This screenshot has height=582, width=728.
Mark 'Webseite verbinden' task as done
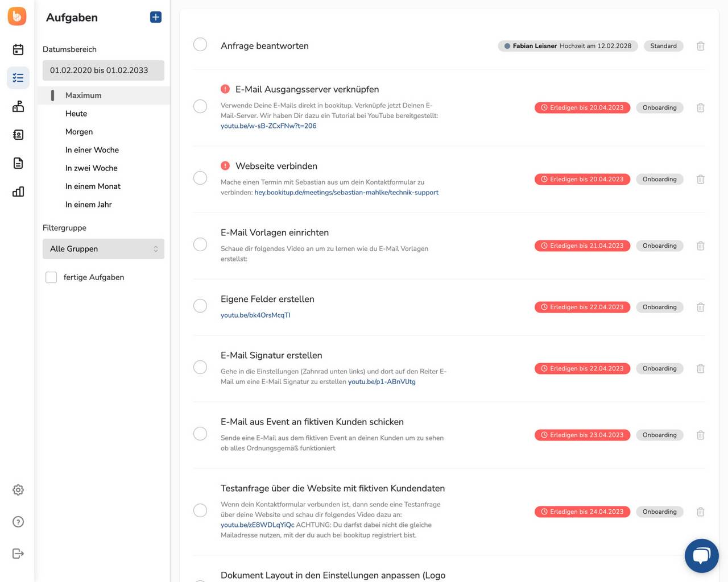(x=200, y=178)
